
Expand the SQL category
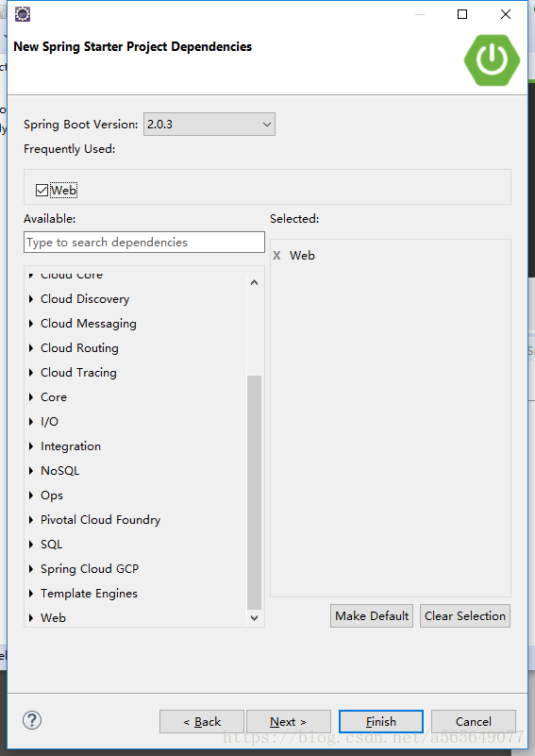click(x=31, y=545)
